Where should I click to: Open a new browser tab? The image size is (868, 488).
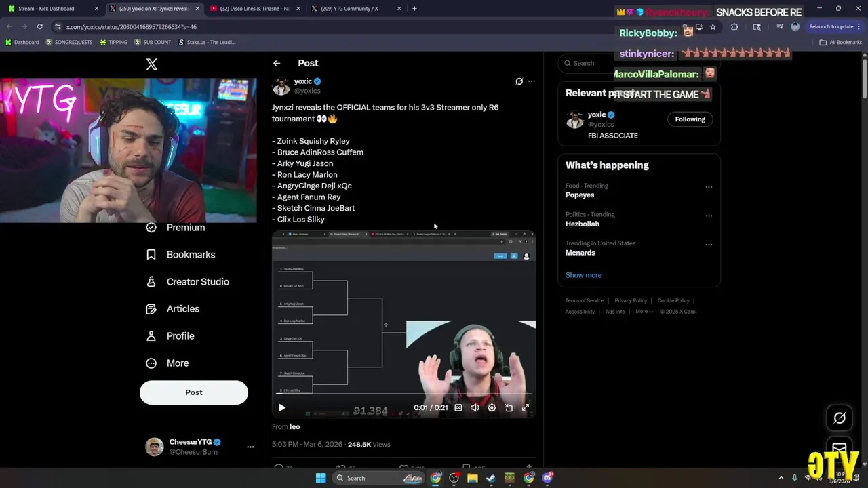(414, 9)
